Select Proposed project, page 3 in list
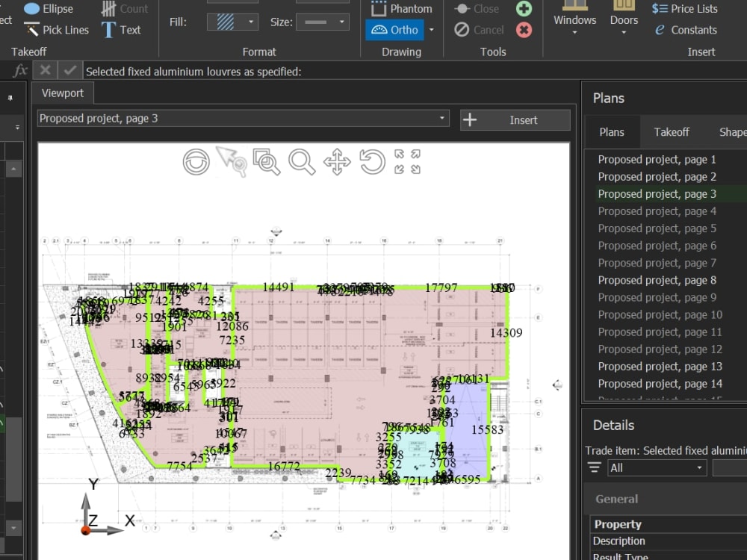The image size is (747, 560). (x=657, y=194)
